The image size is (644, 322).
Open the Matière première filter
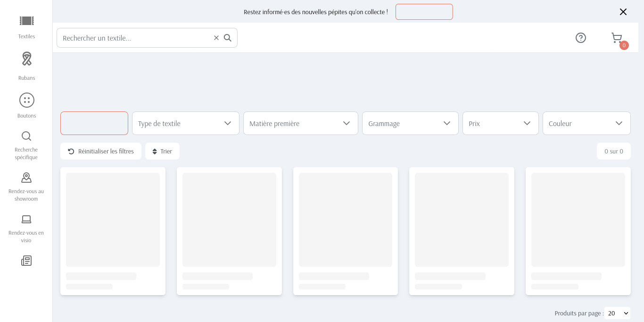pyautogui.click(x=300, y=123)
